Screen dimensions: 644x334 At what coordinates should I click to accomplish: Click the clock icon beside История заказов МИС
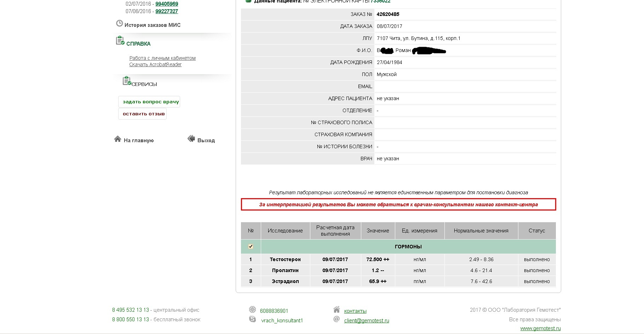(x=120, y=24)
